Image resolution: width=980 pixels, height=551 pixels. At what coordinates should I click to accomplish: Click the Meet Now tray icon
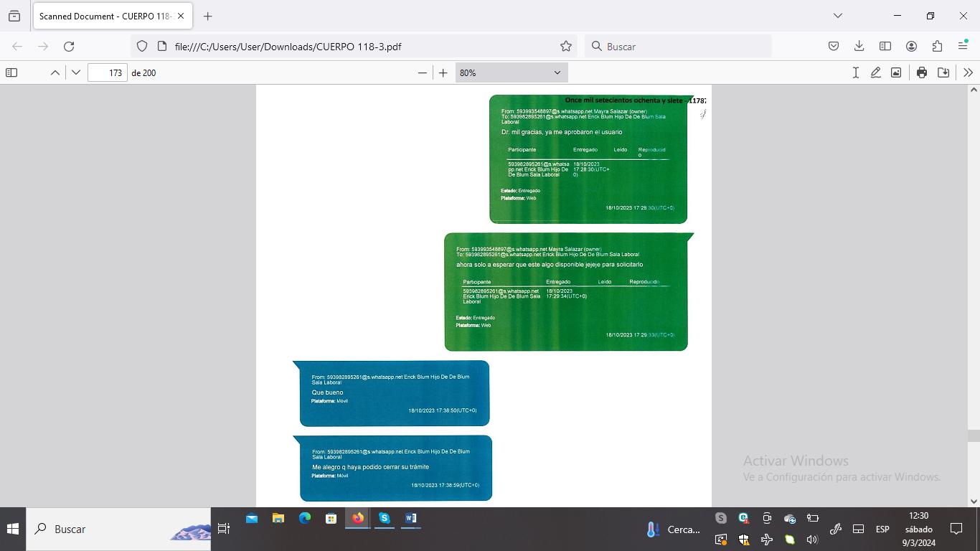(766, 518)
